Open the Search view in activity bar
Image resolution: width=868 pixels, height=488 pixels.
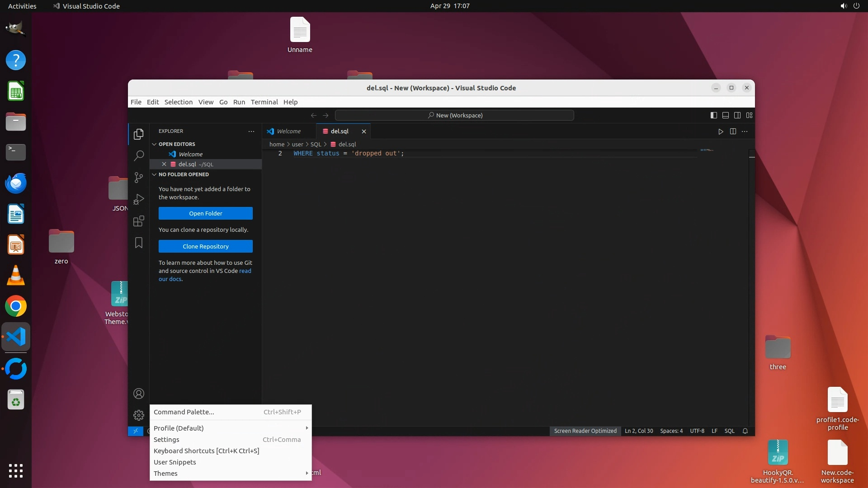click(138, 155)
